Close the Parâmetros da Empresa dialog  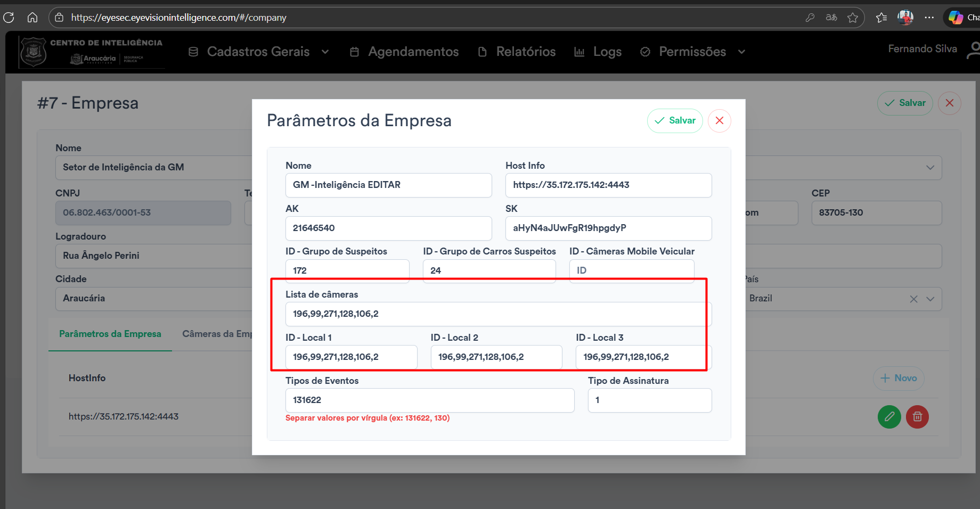click(719, 121)
